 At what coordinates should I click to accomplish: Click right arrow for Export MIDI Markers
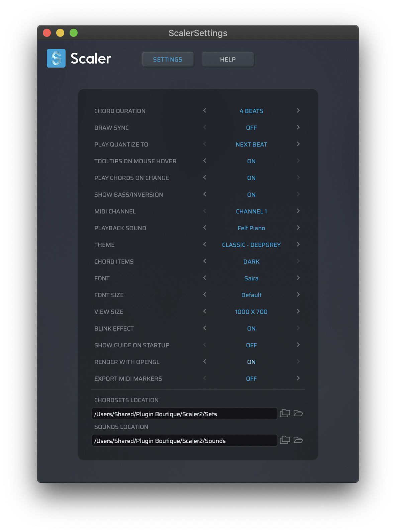(x=298, y=378)
